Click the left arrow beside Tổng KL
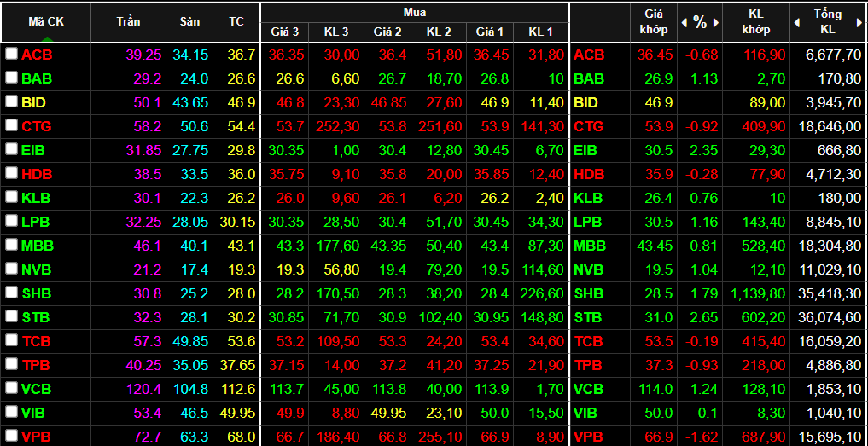 pyautogui.click(x=796, y=23)
